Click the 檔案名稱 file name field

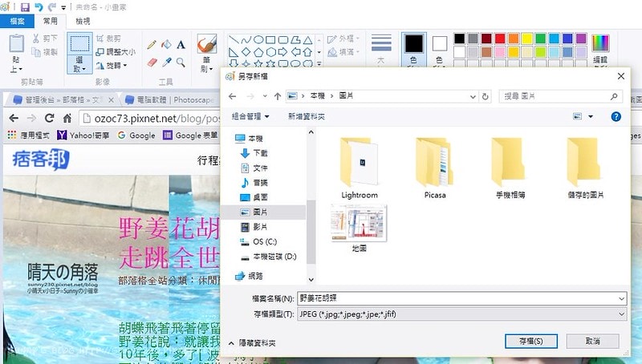click(x=462, y=298)
